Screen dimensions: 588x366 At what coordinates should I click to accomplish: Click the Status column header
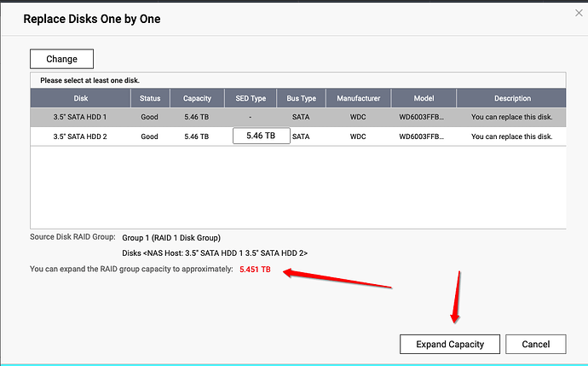[149, 98]
